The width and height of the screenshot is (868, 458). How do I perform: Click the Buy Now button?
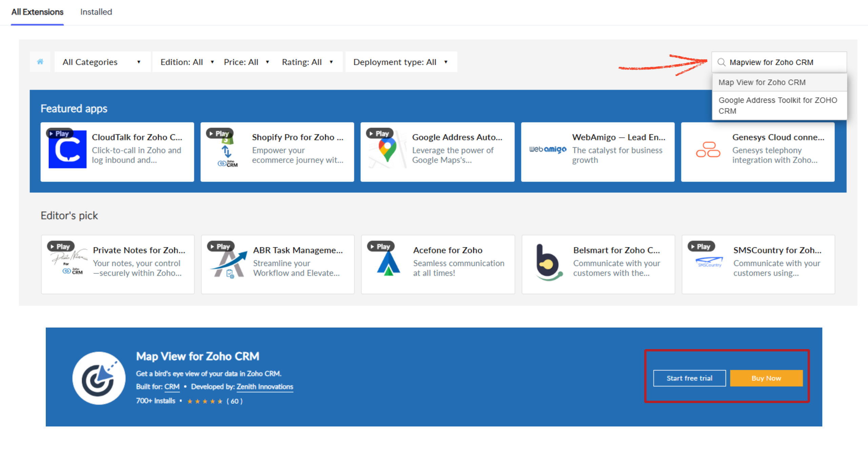tap(766, 378)
